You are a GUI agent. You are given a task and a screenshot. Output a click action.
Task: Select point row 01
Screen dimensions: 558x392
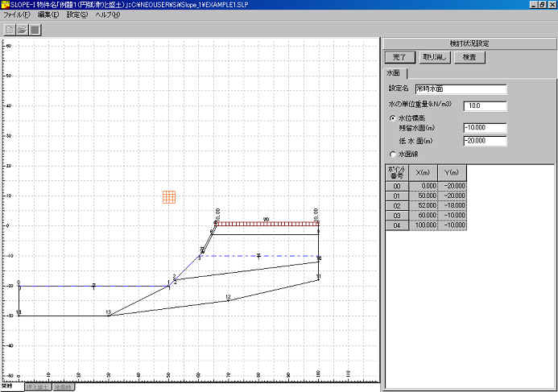(397, 196)
